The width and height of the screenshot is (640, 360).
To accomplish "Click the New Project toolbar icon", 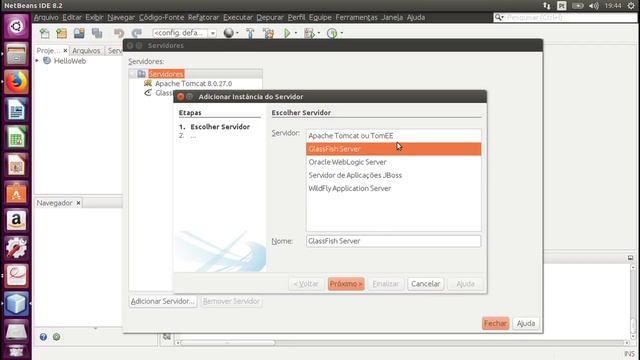I will (62, 33).
